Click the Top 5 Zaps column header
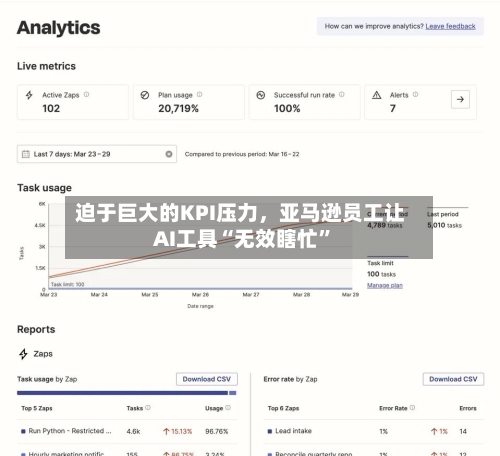 coord(37,408)
